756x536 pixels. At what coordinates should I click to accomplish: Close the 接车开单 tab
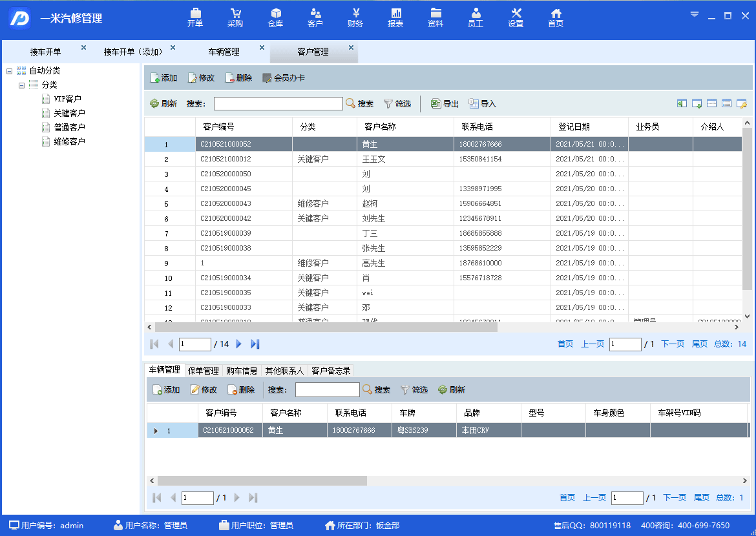tap(83, 48)
